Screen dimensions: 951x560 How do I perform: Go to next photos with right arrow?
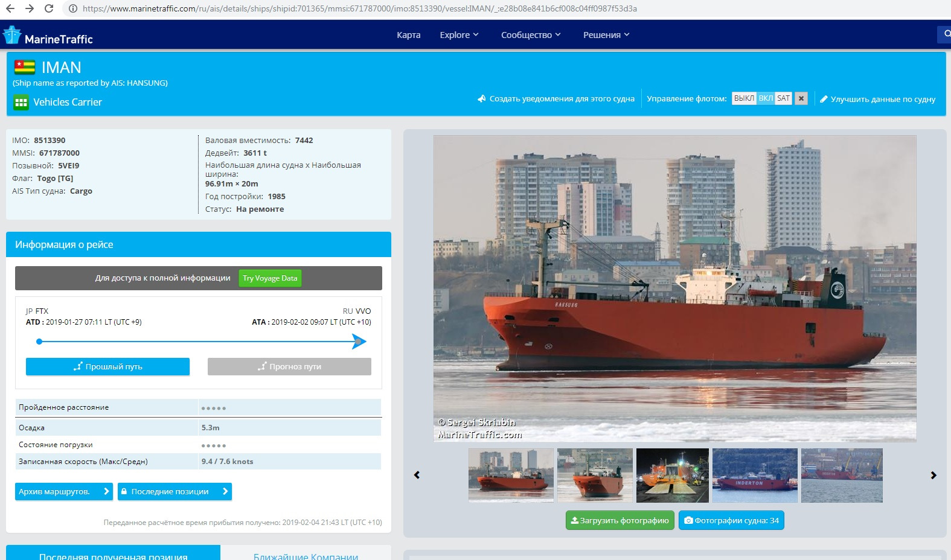point(933,475)
